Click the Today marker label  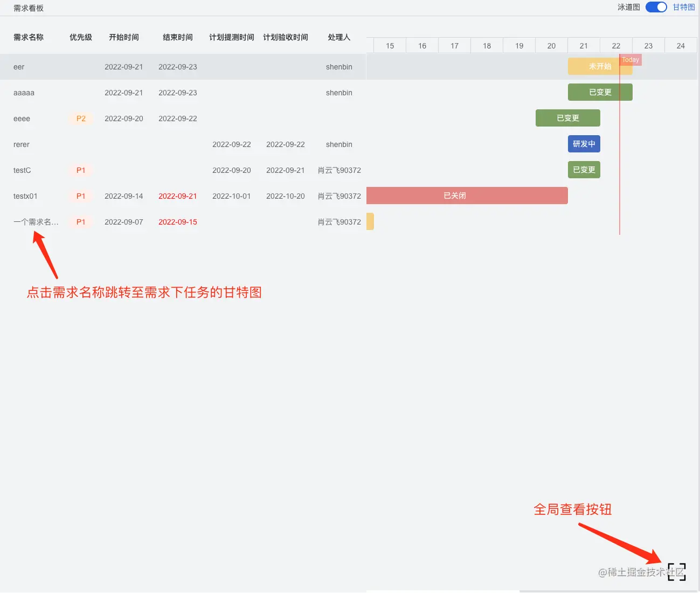(x=630, y=60)
